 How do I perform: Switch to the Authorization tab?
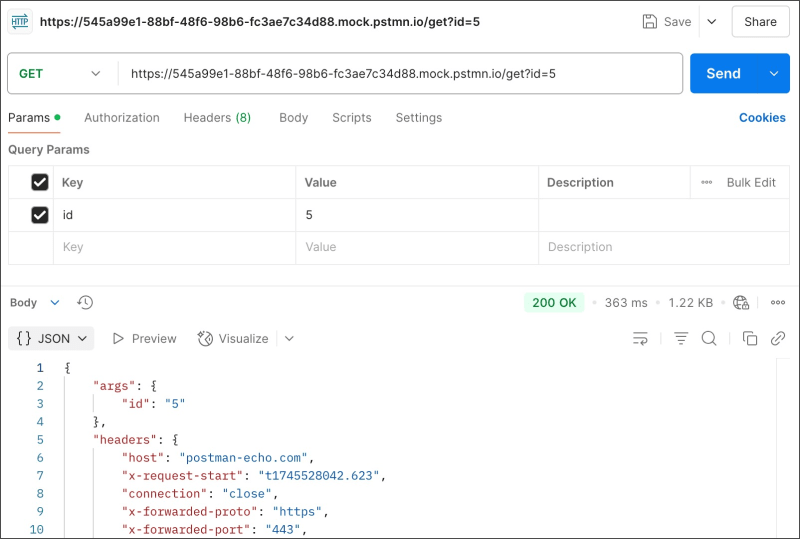click(122, 117)
